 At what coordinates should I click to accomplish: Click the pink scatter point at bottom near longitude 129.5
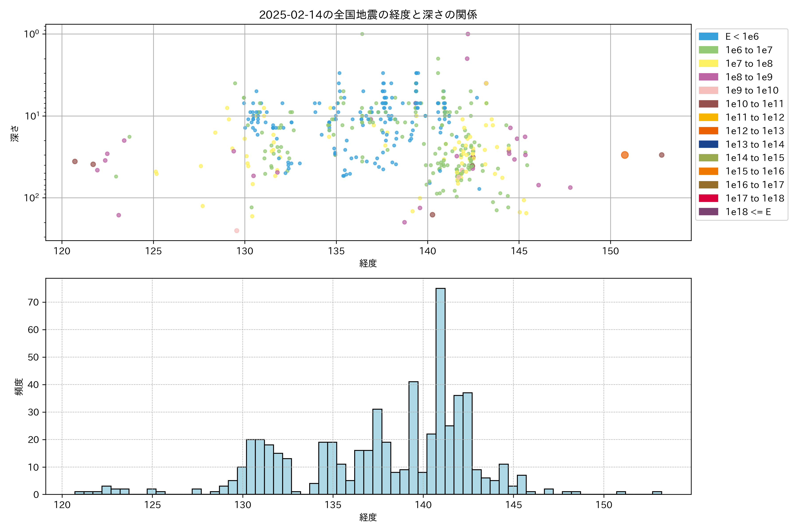tap(237, 231)
